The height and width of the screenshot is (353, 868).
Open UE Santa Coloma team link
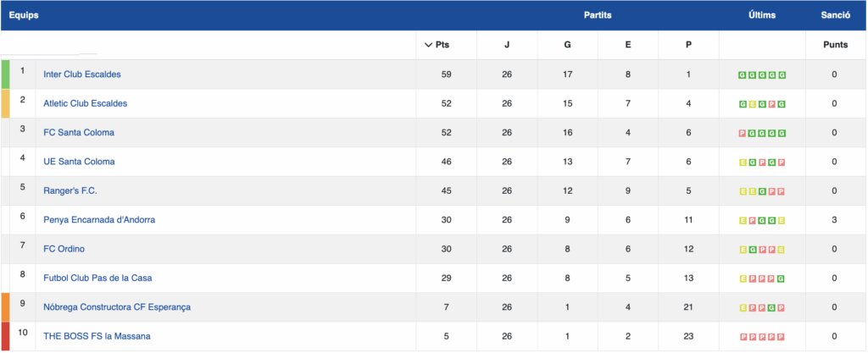point(79,162)
